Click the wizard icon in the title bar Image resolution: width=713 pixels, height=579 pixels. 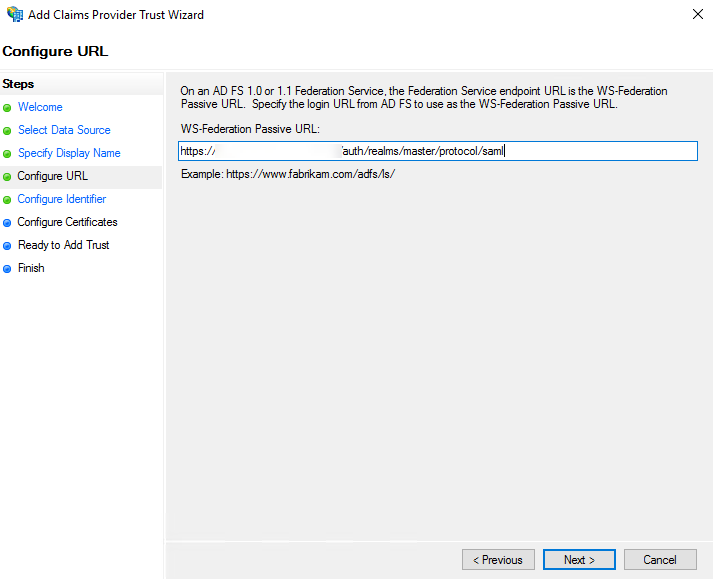point(14,15)
